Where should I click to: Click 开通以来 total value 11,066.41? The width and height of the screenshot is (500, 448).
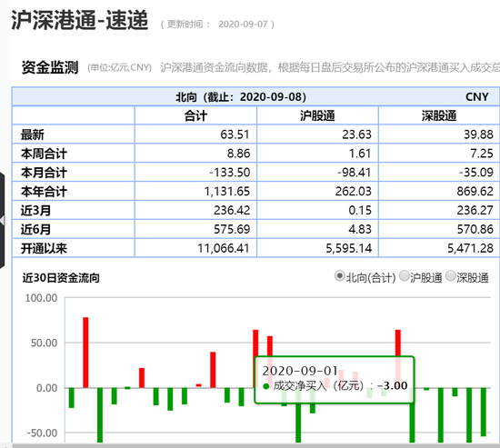pos(224,248)
